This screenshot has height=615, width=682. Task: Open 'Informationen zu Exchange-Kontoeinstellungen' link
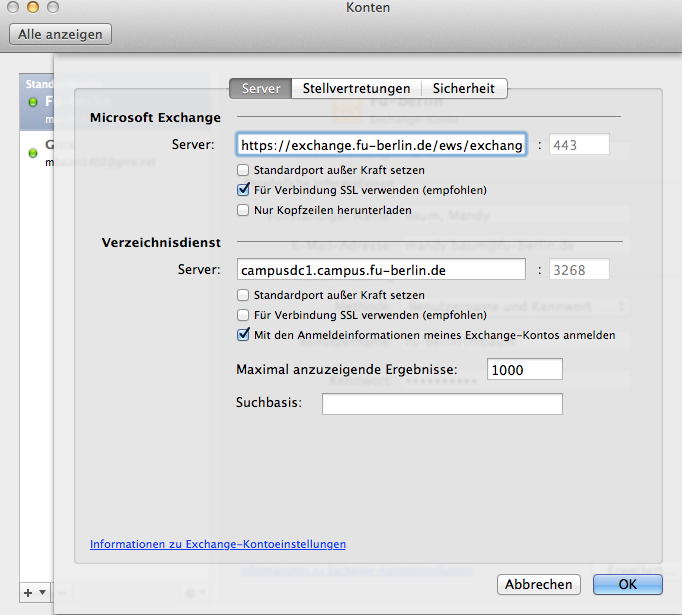pyautogui.click(x=218, y=544)
